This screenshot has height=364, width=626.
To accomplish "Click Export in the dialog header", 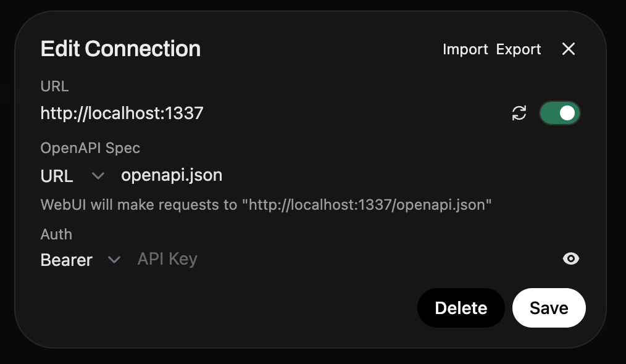I will (519, 49).
